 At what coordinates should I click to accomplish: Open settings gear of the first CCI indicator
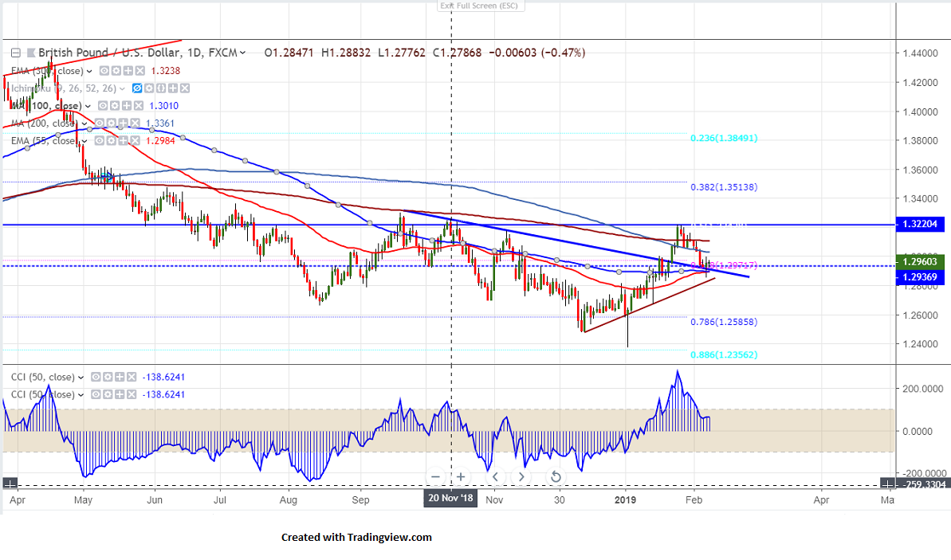click(108, 377)
